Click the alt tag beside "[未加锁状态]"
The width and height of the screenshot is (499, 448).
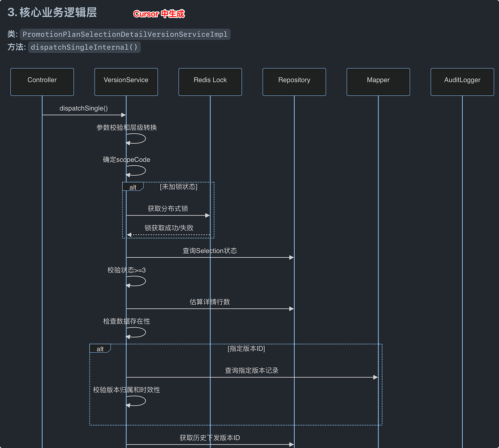click(133, 187)
